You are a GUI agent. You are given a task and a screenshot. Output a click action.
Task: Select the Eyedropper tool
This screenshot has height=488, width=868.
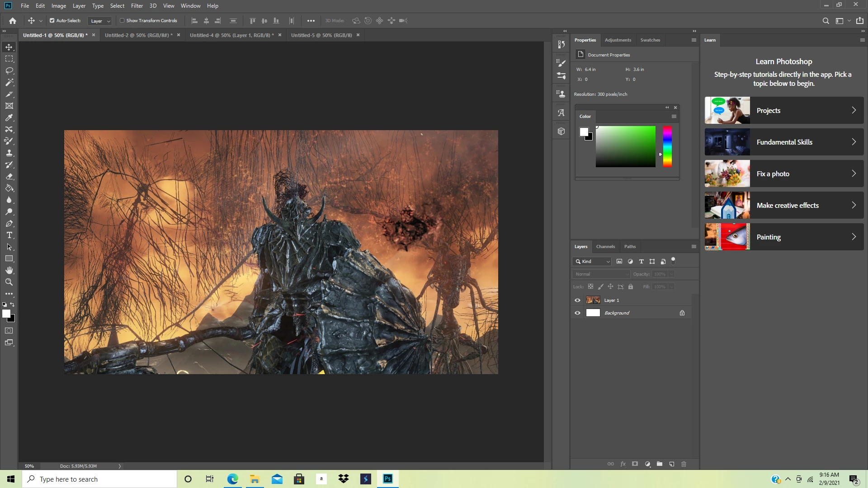point(9,117)
